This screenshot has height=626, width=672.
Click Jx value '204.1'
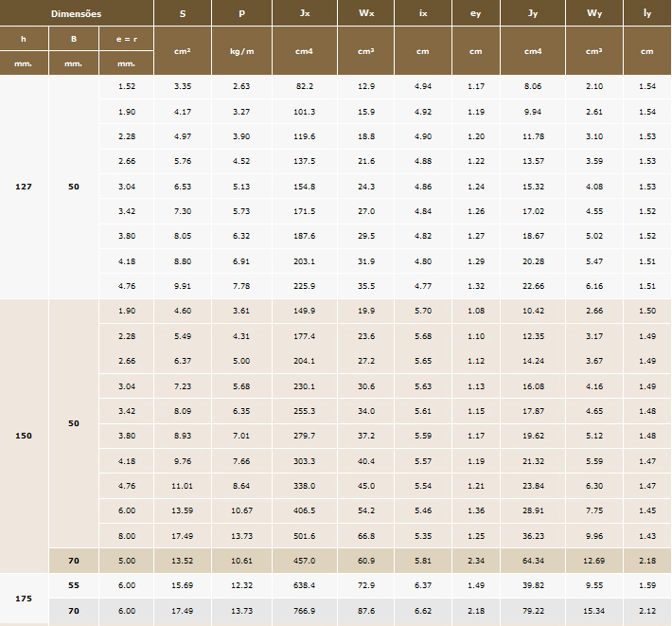click(305, 361)
